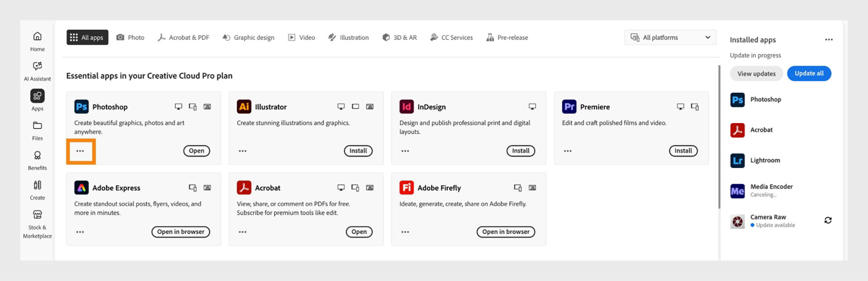
Task: Click the Illustrator Ai icon in its card
Action: click(x=244, y=107)
